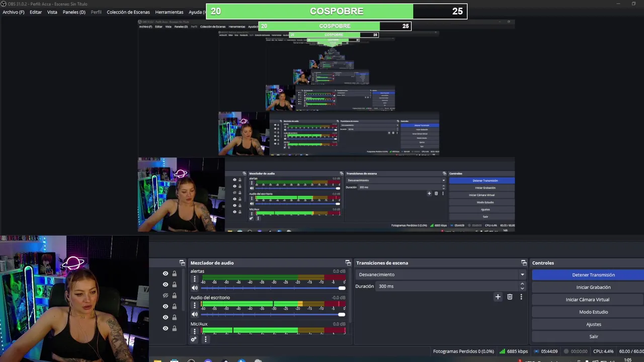Open advanced audio properties gear icon
644x362 pixels.
[x=194, y=339]
